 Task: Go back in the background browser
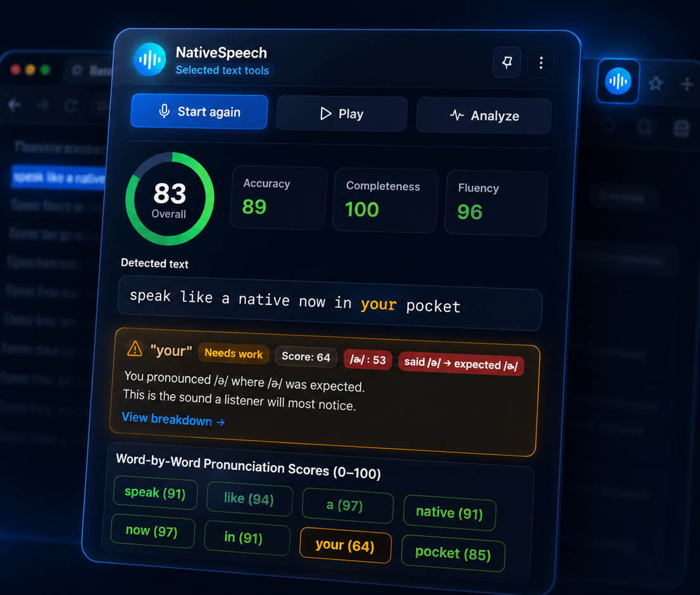tap(15, 104)
